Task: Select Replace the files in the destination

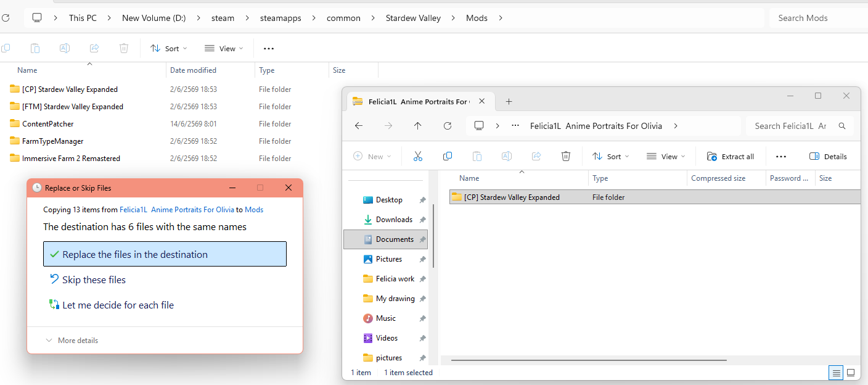Action: coord(165,254)
